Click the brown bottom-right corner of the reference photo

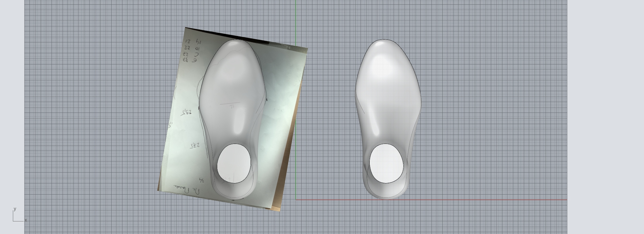(x=276, y=209)
